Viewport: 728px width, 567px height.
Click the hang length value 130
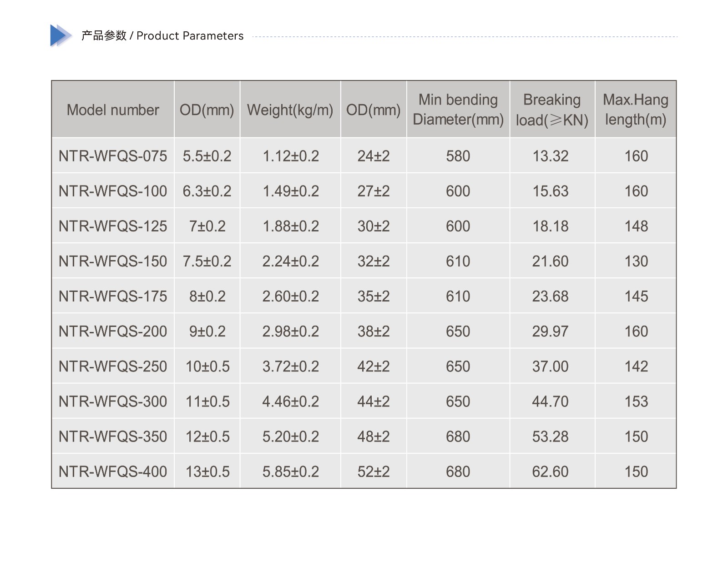[636, 261]
